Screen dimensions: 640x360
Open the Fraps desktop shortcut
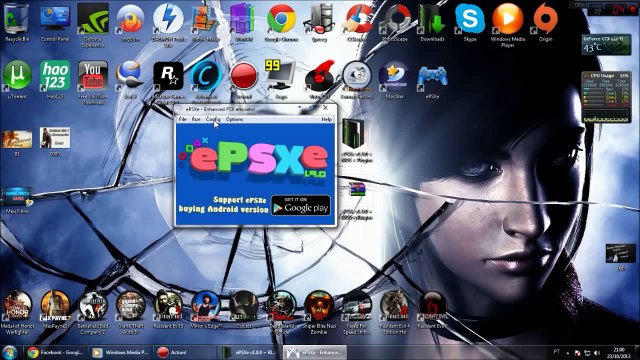pos(281,80)
